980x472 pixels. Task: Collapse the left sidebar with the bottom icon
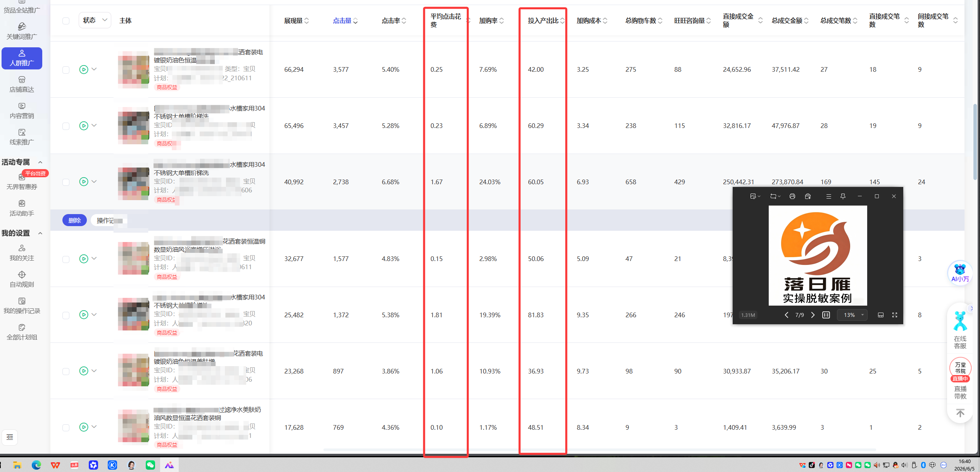pyautogui.click(x=10, y=437)
